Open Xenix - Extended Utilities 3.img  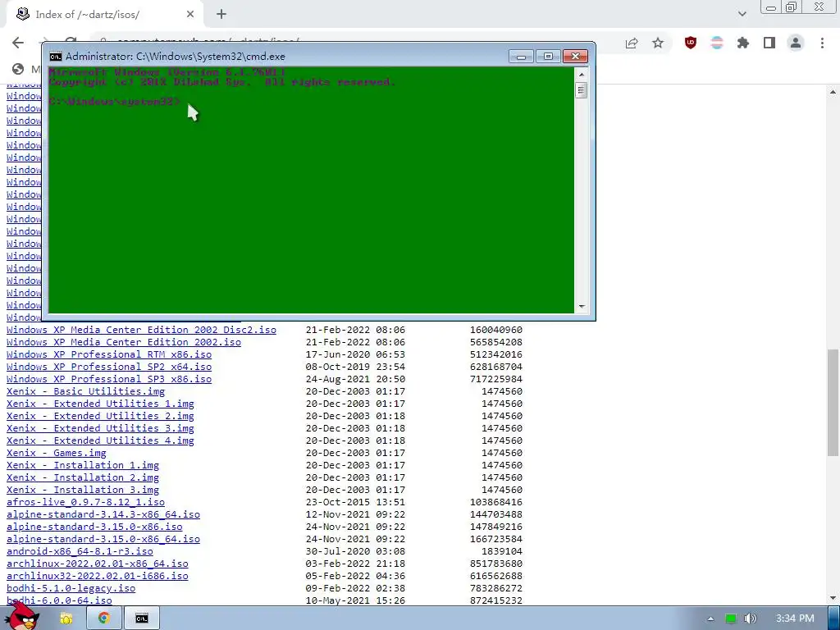(100, 428)
